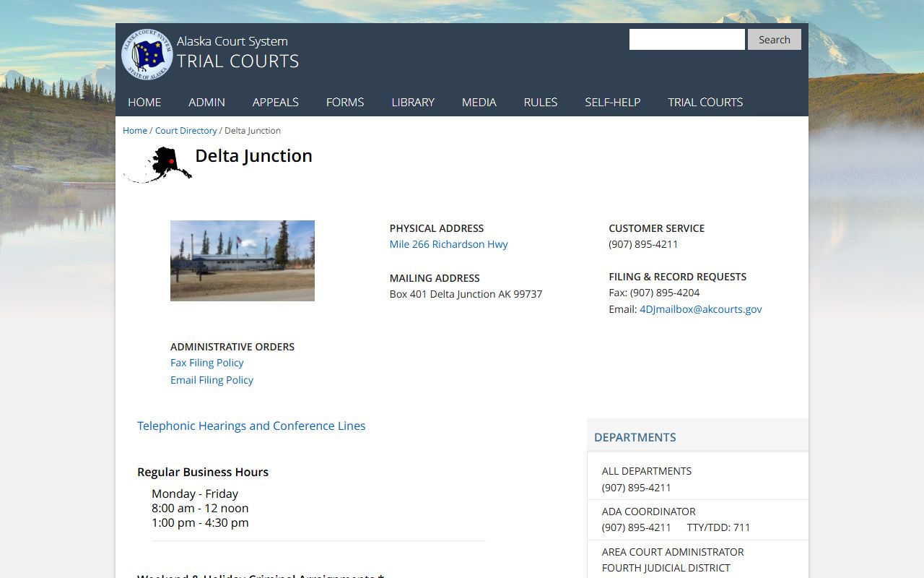924x578 pixels.
Task: Open the FORMS menu item
Action: tap(345, 102)
